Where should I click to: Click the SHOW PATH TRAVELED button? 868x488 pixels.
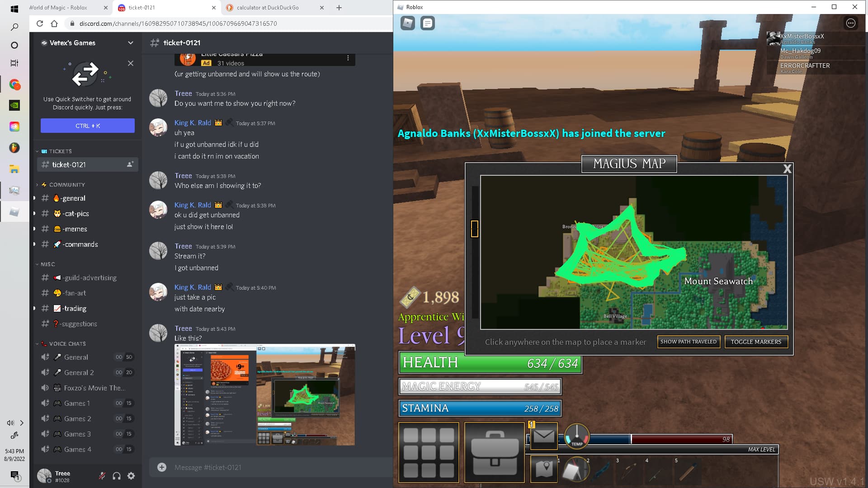tap(688, 342)
